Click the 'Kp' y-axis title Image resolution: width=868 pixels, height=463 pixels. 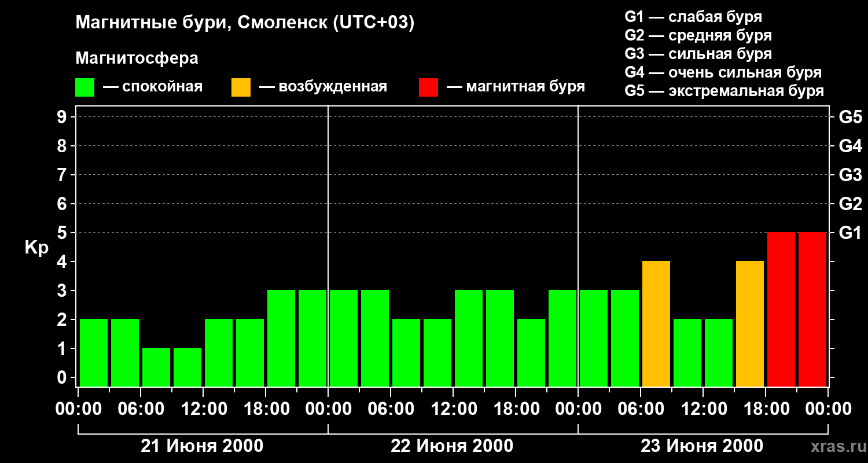(36, 248)
